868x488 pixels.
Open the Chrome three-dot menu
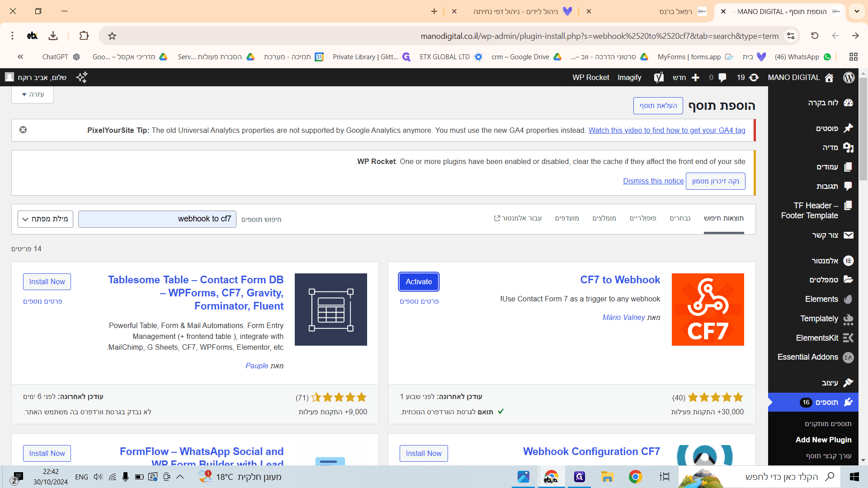click(13, 36)
